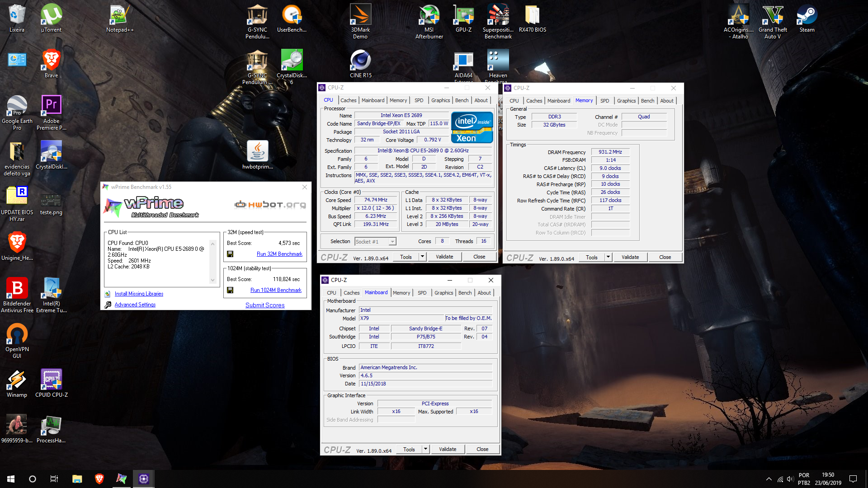Viewport: 868px width, 488px height.
Task: Click Validate in Mainboard window
Action: (x=448, y=449)
